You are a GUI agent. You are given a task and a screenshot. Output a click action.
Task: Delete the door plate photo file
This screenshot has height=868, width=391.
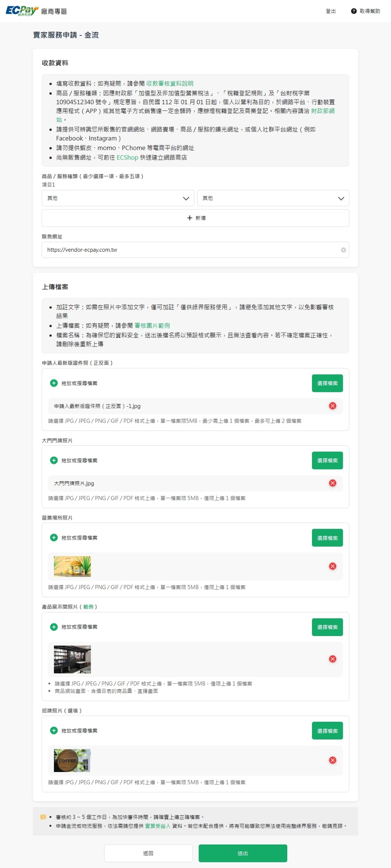click(333, 483)
